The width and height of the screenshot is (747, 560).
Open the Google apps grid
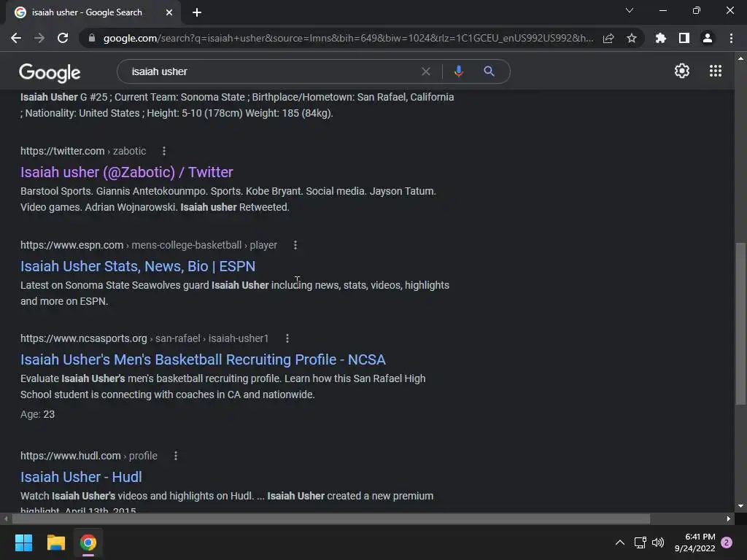click(716, 71)
